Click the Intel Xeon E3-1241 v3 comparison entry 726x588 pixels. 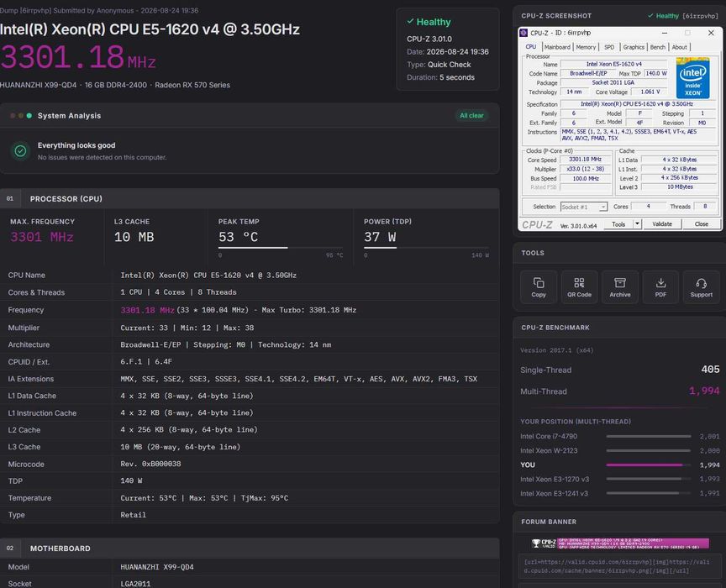point(619,494)
